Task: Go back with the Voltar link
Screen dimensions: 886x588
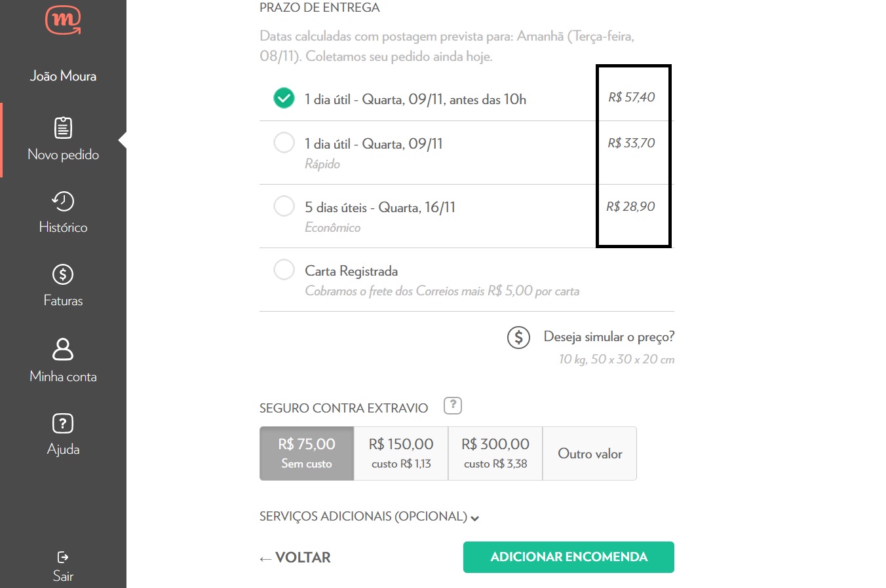Action: point(296,558)
